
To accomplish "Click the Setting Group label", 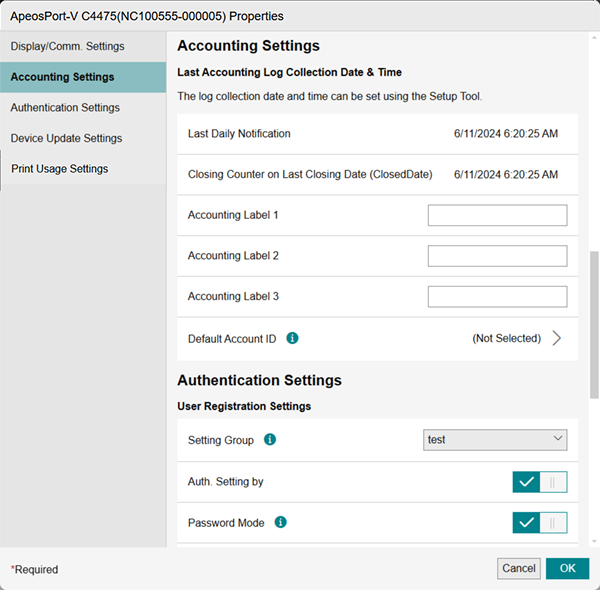I will [x=221, y=440].
